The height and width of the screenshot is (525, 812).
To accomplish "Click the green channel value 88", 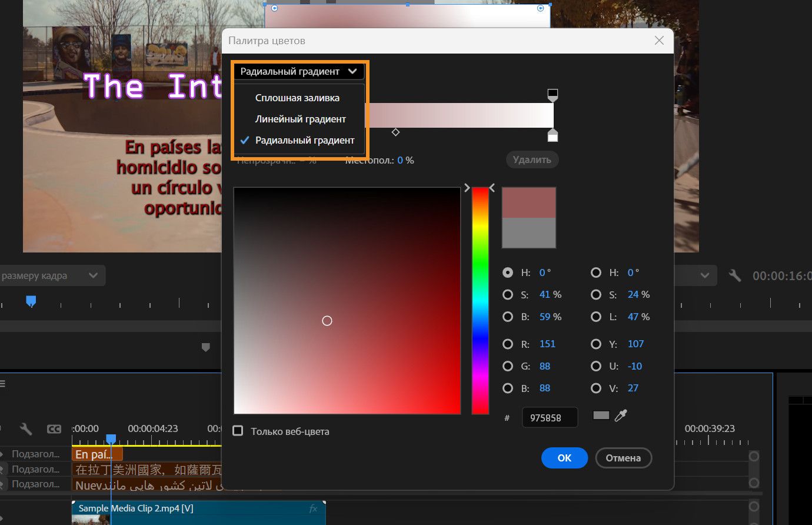I will point(545,366).
